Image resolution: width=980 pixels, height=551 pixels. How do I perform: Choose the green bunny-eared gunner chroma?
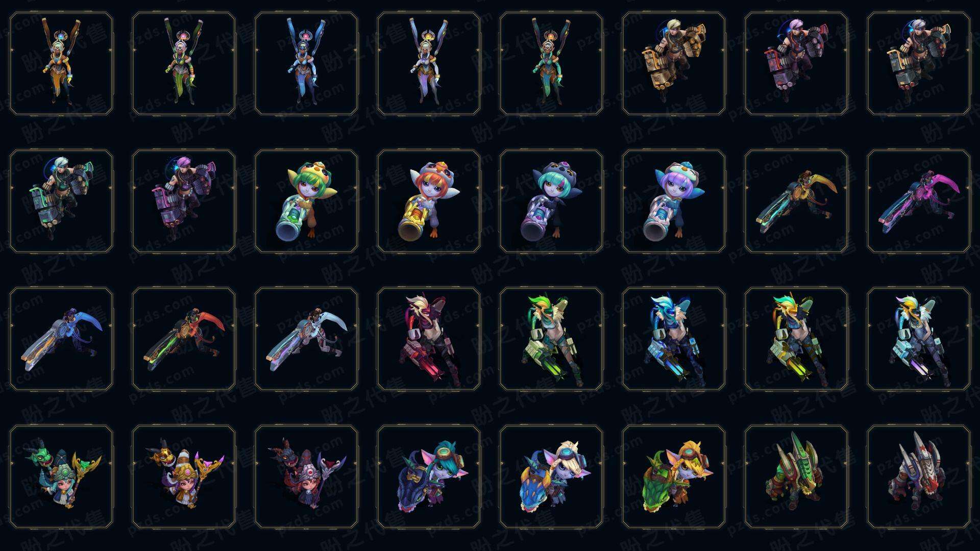tap(551, 339)
